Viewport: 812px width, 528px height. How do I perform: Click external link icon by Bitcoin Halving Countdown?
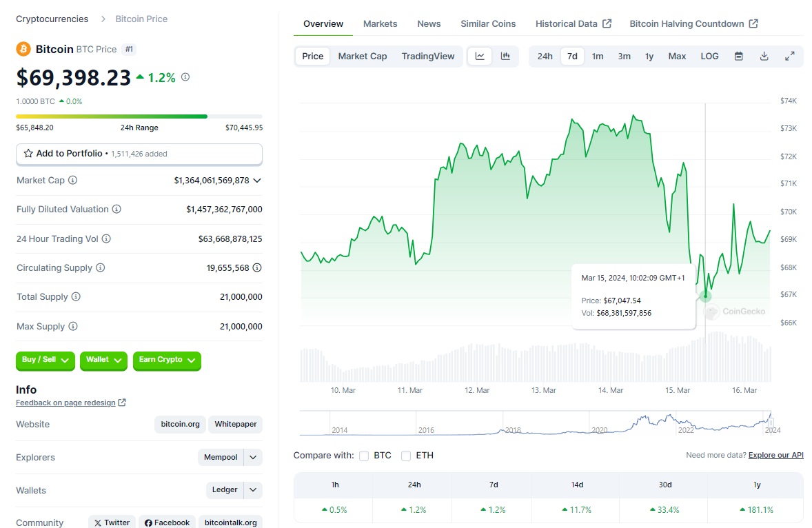(x=753, y=23)
